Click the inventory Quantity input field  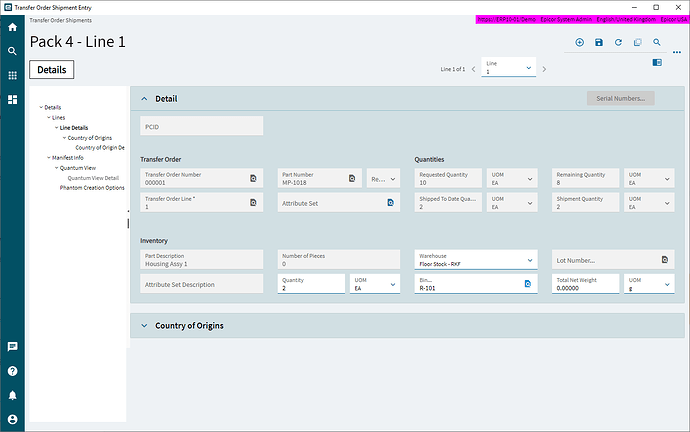point(311,284)
